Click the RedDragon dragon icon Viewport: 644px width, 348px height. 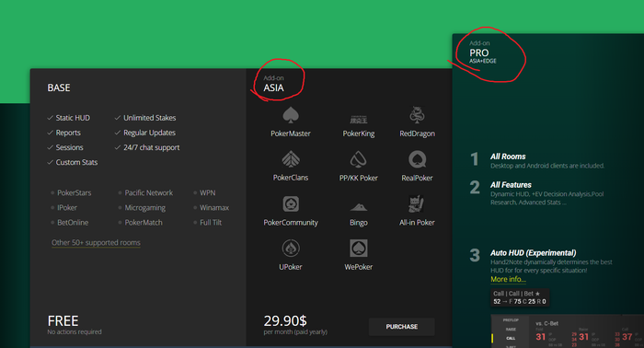pos(417,115)
